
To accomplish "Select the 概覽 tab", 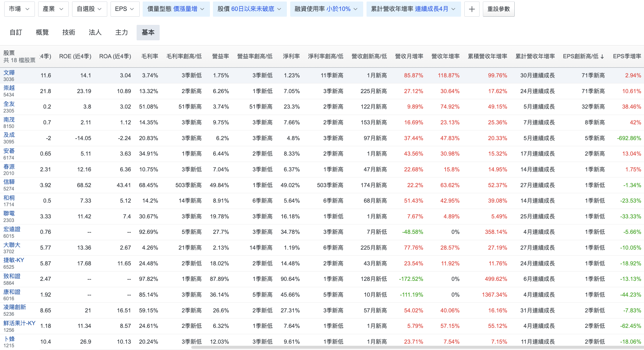I will pos(42,32).
